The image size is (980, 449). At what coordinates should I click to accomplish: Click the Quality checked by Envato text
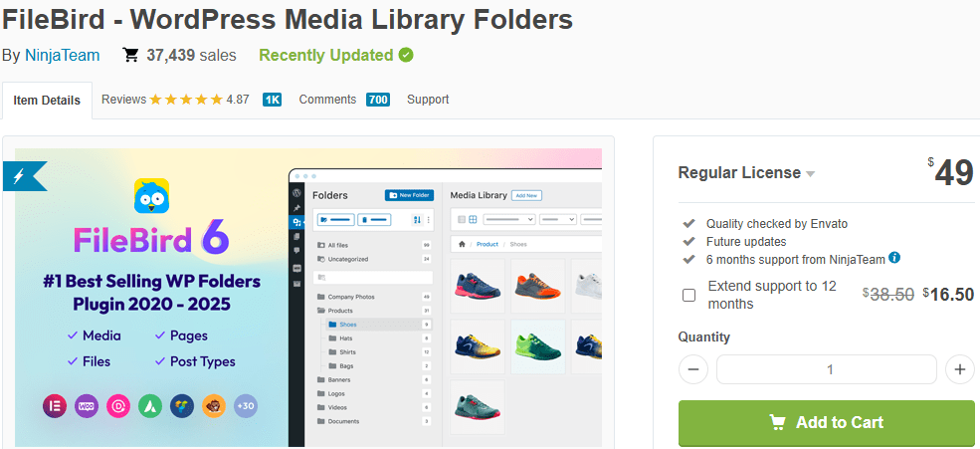click(777, 223)
